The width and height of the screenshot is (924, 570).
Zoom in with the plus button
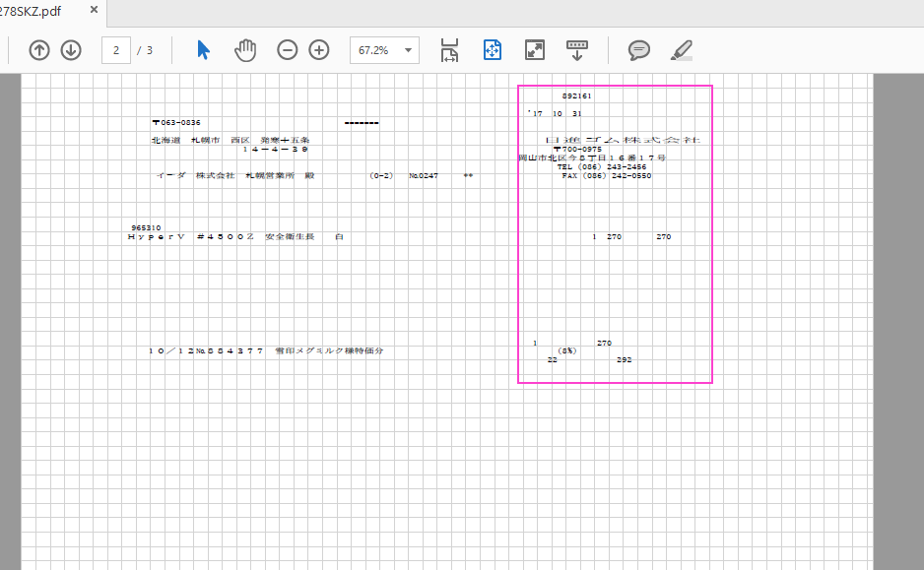[x=319, y=50]
